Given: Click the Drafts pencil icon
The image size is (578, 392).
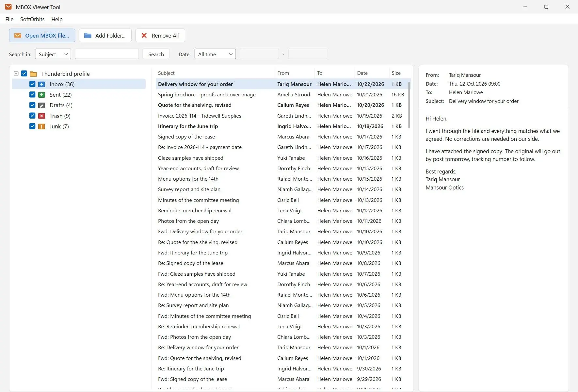Looking at the screenshot, I should click(x=41, y=105).
